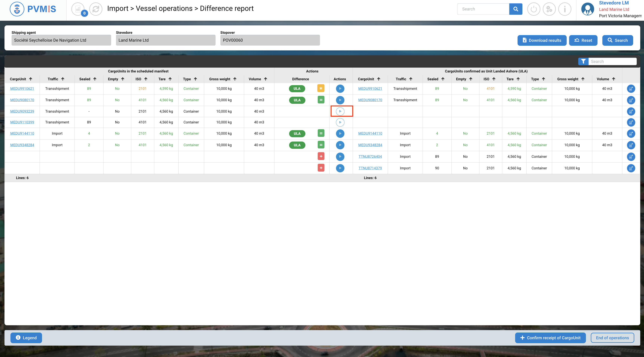Screen dimensions: 644x357
Task: Click Confirm receipt of CargoUnit button
Action: tap(550, 338)
